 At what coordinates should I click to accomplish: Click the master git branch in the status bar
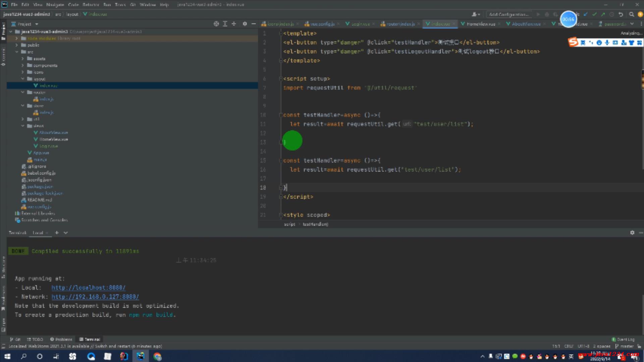tap(624, 346)
